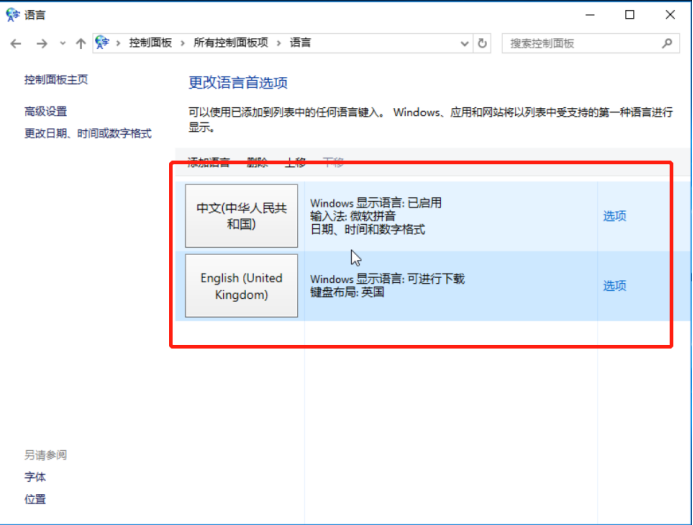
Task: Click 键盘布局: 英国 text
Action: [347, 292]
